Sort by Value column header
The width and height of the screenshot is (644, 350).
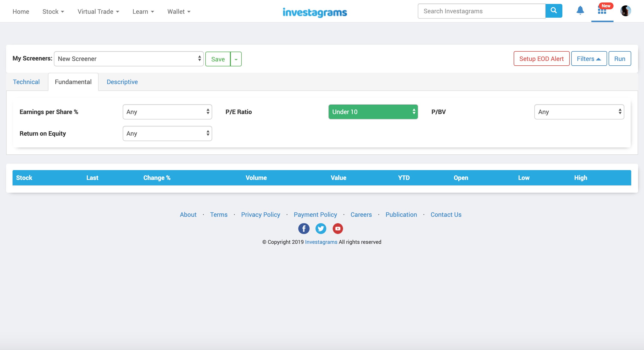[x=339, y=178]
